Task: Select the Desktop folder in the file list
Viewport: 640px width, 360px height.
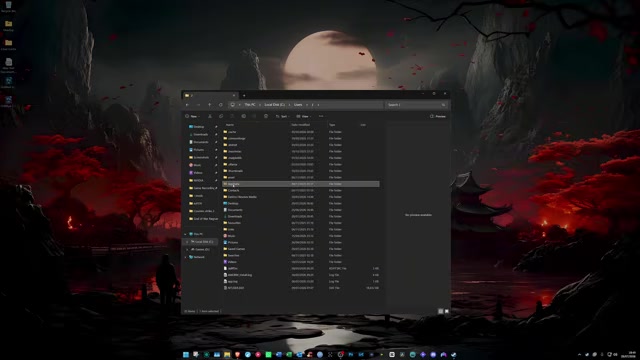Action: point(301,203)
